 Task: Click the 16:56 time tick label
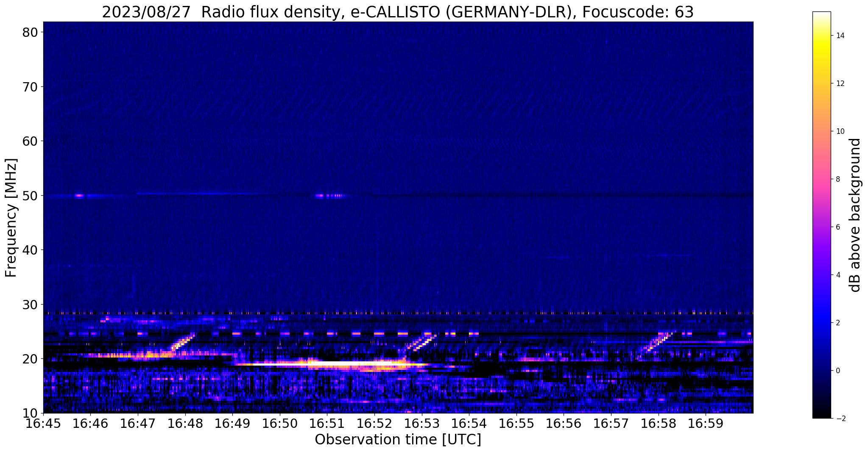[564, 424]
